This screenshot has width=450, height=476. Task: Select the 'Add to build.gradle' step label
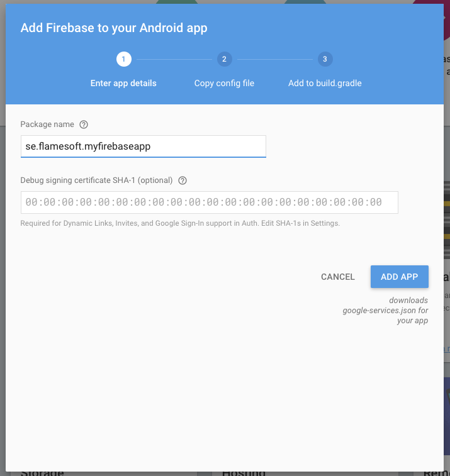click(325, 83)
